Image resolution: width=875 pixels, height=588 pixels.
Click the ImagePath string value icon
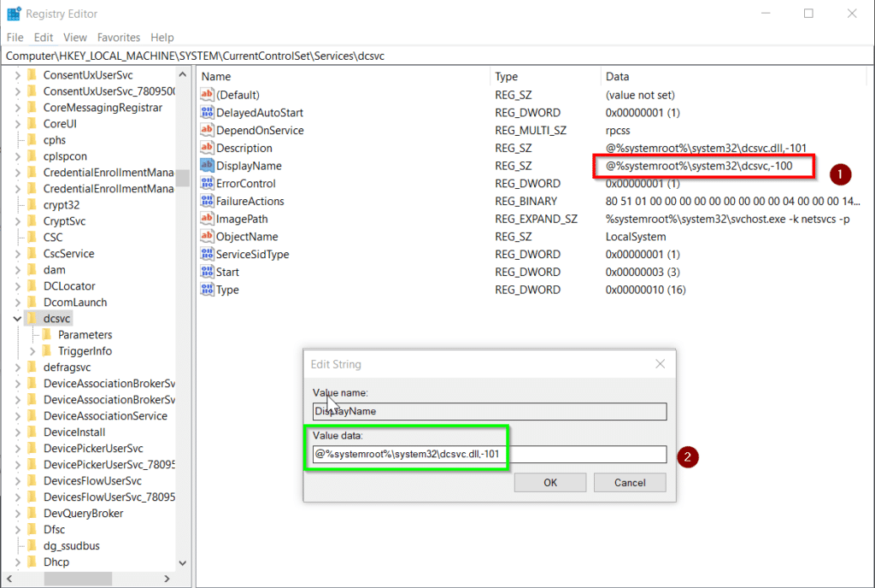207,219
